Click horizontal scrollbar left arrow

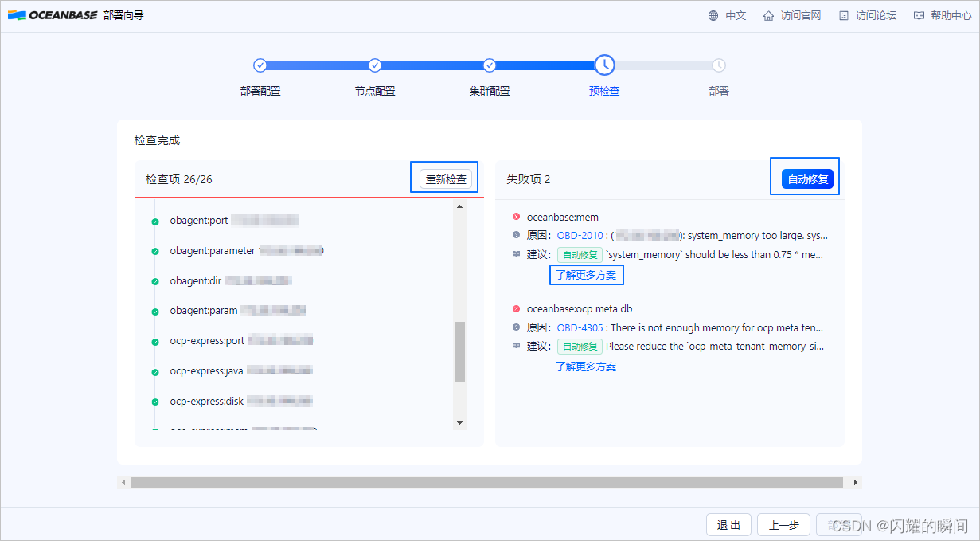point(123,482)
